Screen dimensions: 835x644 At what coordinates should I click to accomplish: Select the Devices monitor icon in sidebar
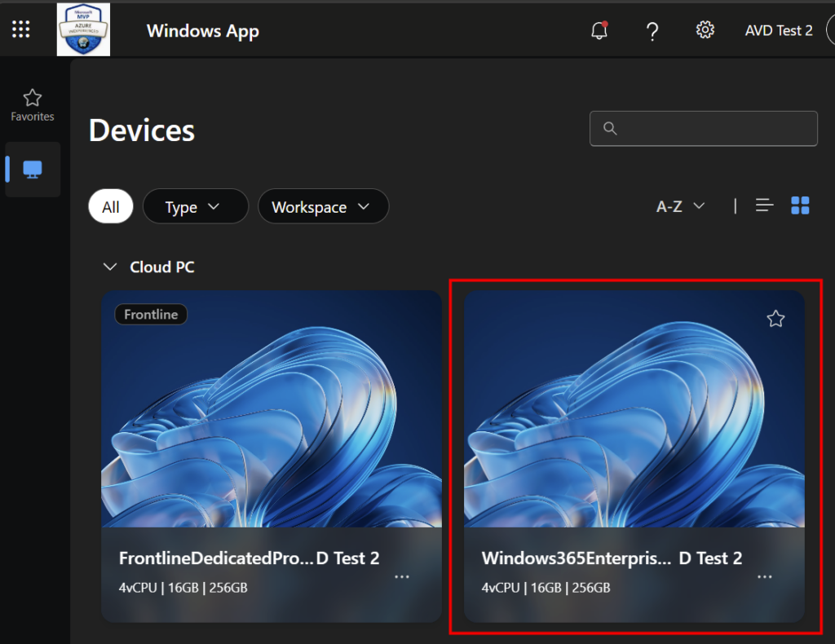(33, 170)
